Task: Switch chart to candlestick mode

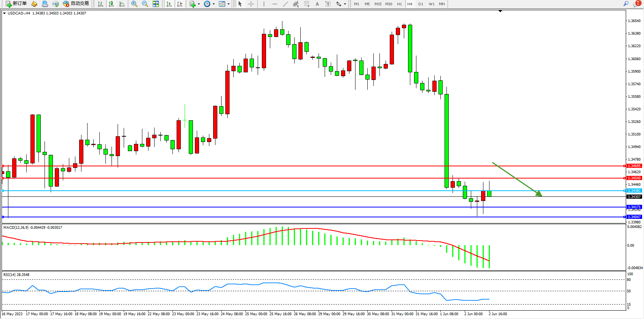Action: point(111,4)
